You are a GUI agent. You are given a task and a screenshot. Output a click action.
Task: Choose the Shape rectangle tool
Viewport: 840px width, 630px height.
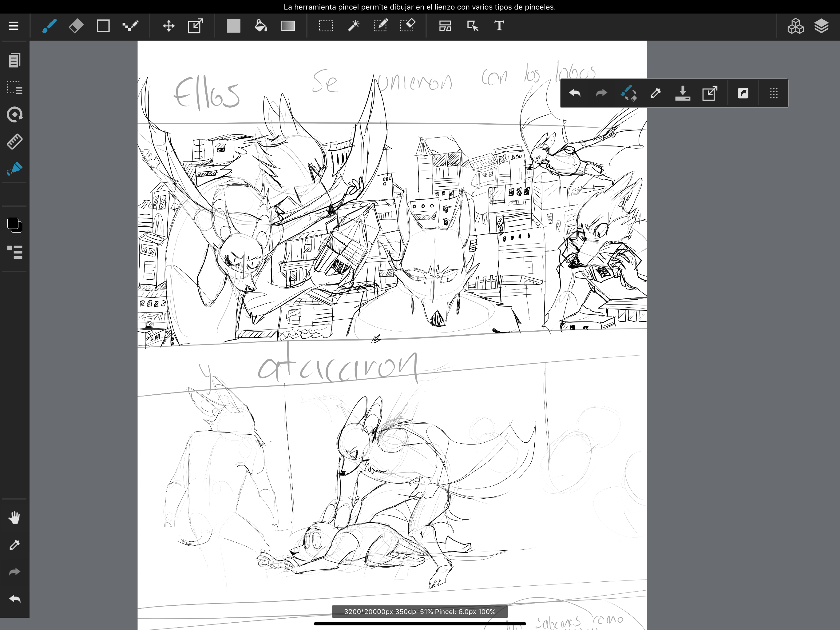point(103,26)
